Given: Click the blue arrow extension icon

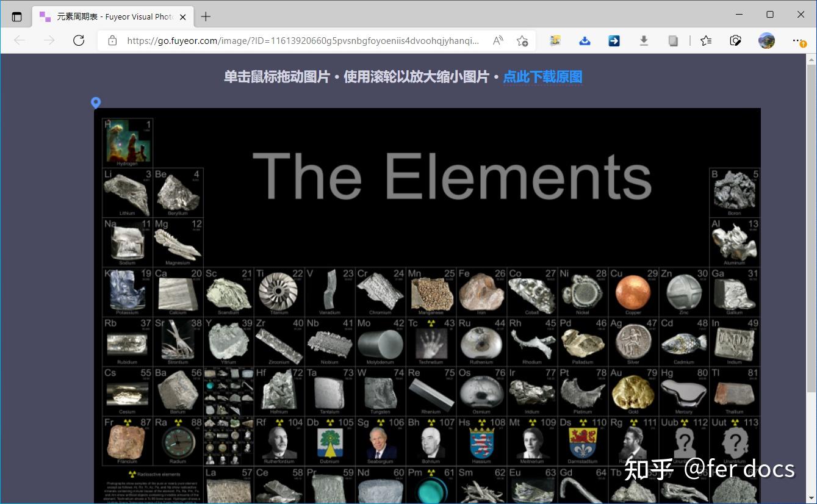Looking at the screenshot, I should 614,40.
